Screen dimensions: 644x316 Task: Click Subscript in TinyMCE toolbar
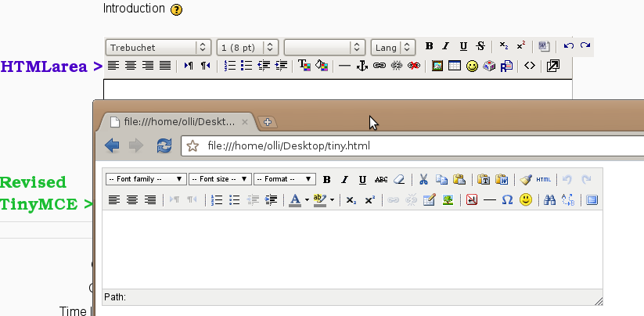pyautogui.click(x=351, y=200)
